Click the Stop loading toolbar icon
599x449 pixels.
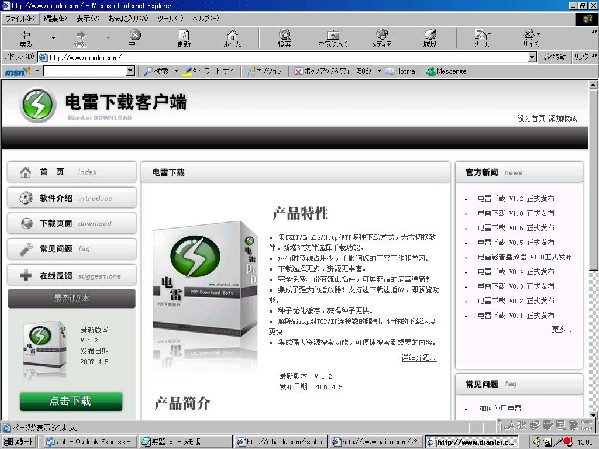134,38
